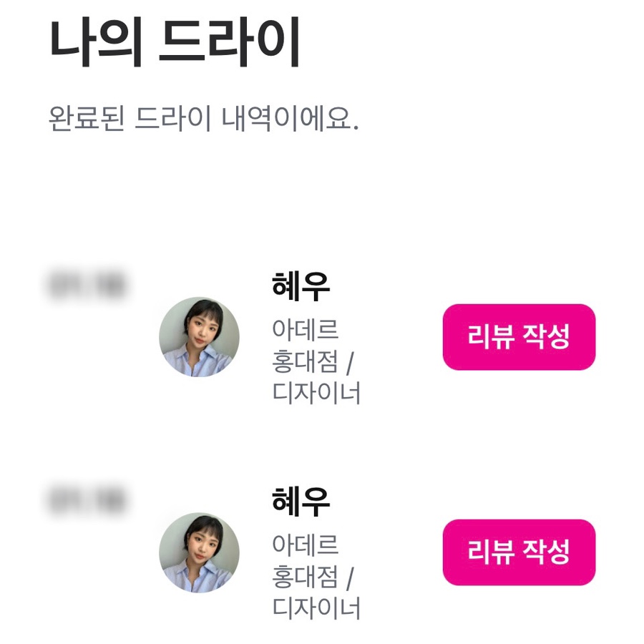Click the blurred date of first entry

point(86,284)
